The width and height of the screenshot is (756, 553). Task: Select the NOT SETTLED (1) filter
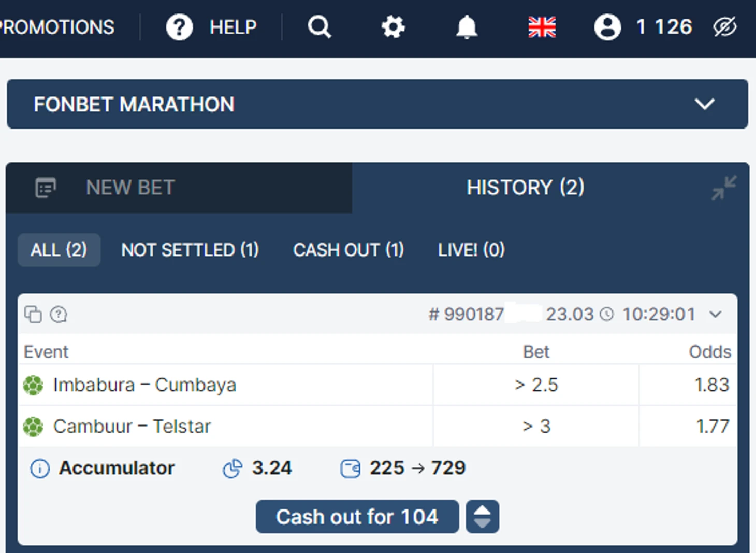click(x=190, y=250)
